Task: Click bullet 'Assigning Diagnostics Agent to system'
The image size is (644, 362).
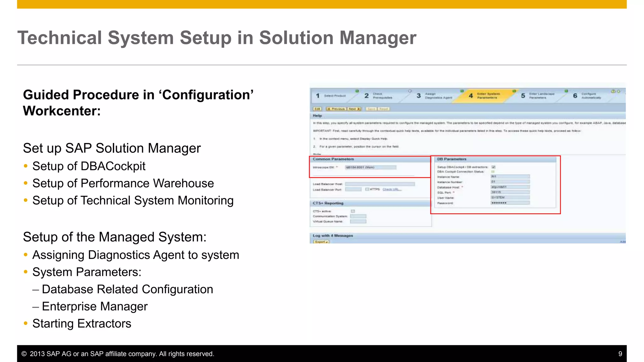Action: click(x=136, y=255)
